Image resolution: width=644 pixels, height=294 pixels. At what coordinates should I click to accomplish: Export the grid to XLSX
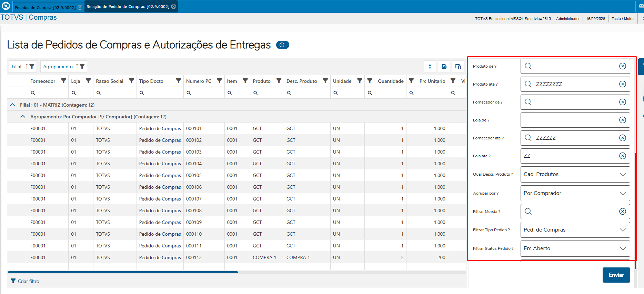444,67
